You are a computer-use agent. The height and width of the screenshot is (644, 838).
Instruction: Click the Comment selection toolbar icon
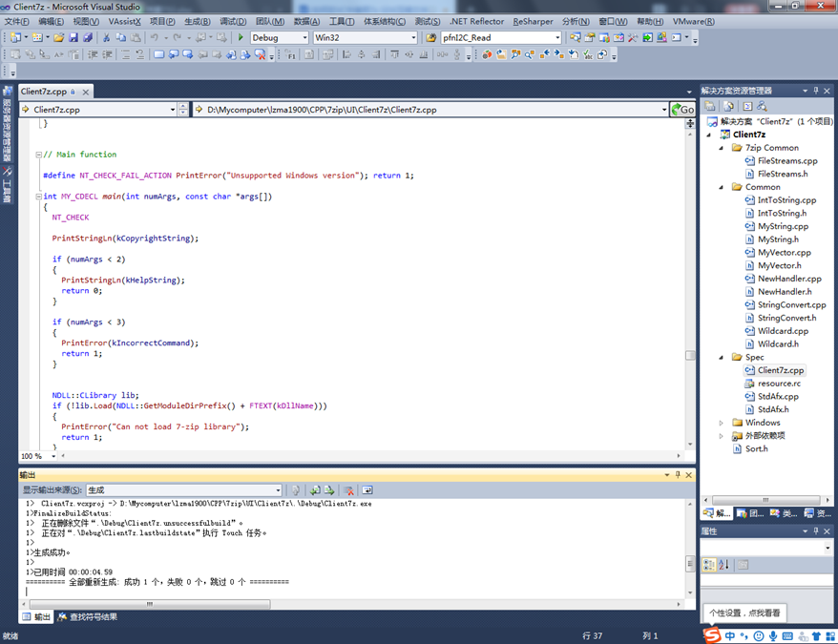point(125,54)
